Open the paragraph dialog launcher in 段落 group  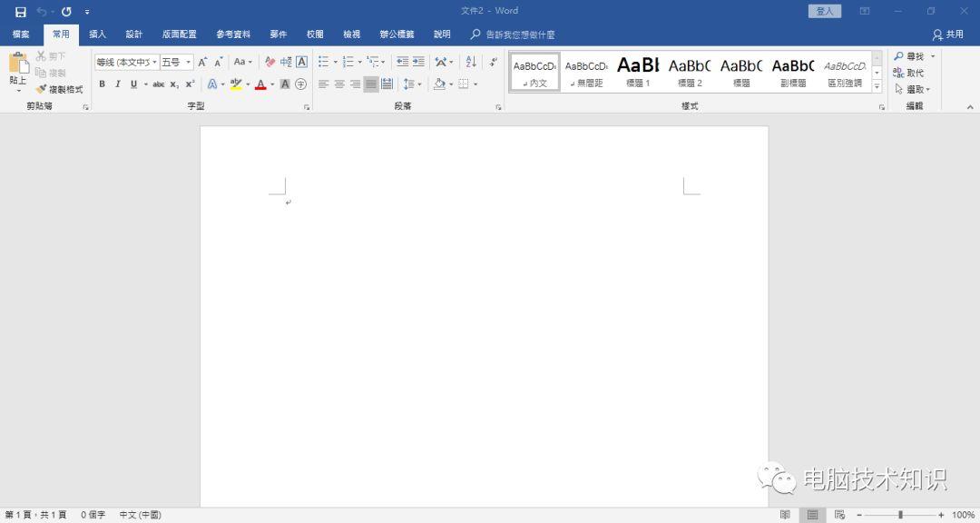click(x=498, y=108)
